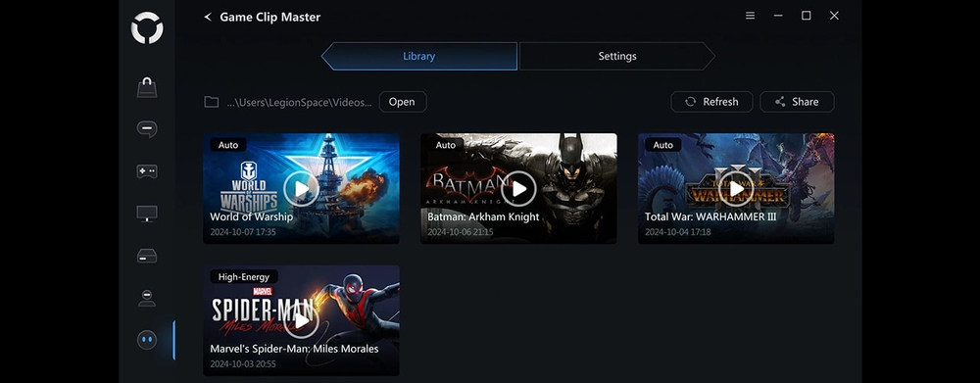Click the Auto tag on World of Warship thumbnail

pos(228,145)
